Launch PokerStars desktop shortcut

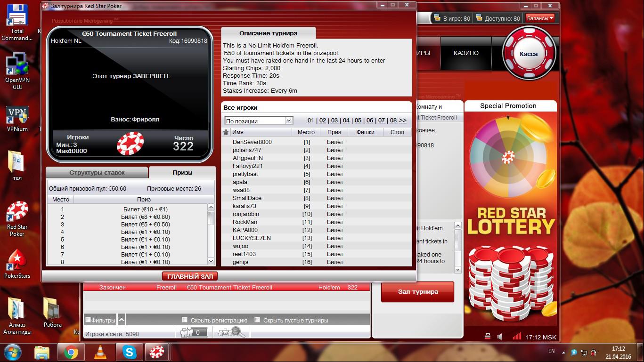tap(17, 264)
